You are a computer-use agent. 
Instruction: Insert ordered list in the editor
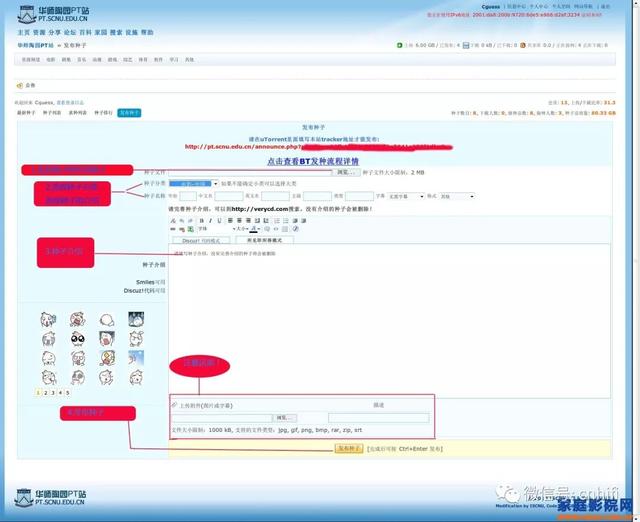277,221
